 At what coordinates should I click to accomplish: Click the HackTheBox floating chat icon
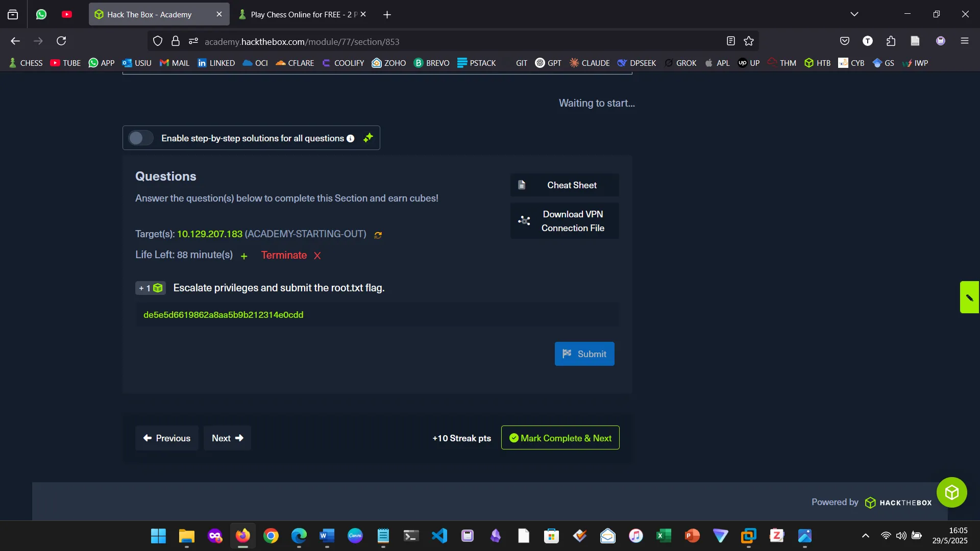coord(951,492)
